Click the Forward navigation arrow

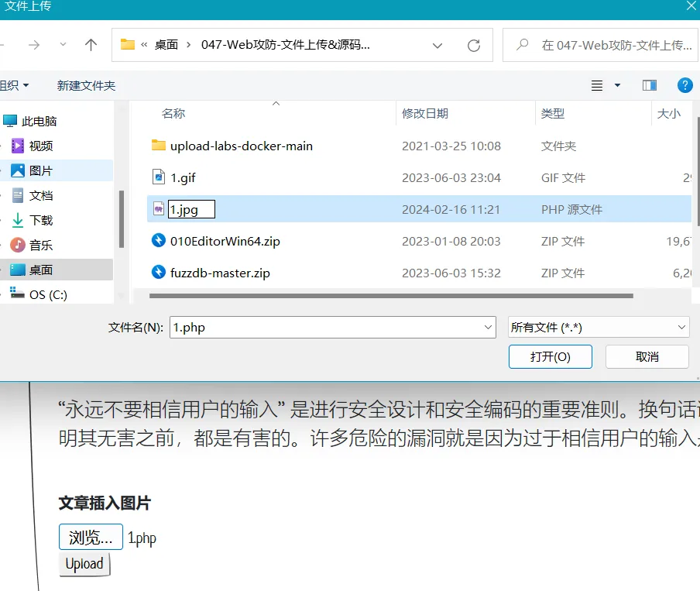34,45
